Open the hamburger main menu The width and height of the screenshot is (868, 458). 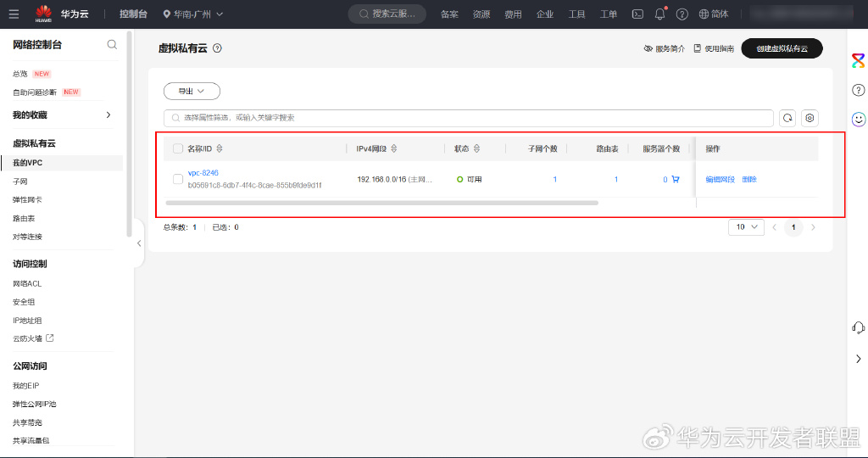coord(14,14)
